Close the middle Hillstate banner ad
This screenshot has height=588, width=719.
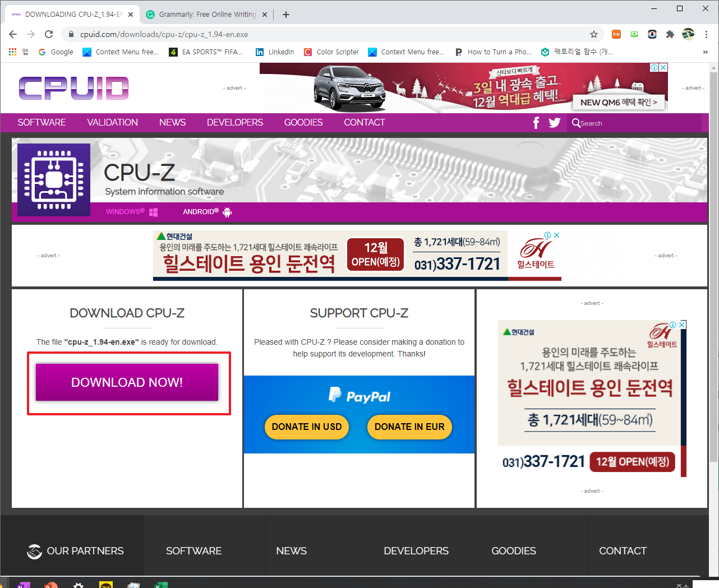pos(556,235)
